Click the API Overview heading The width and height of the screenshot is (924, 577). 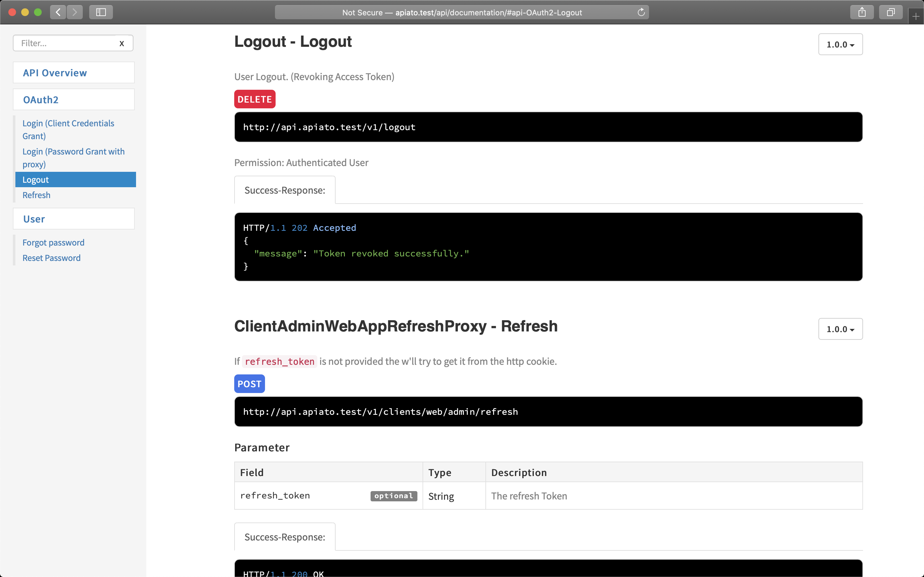pos(55,72)
